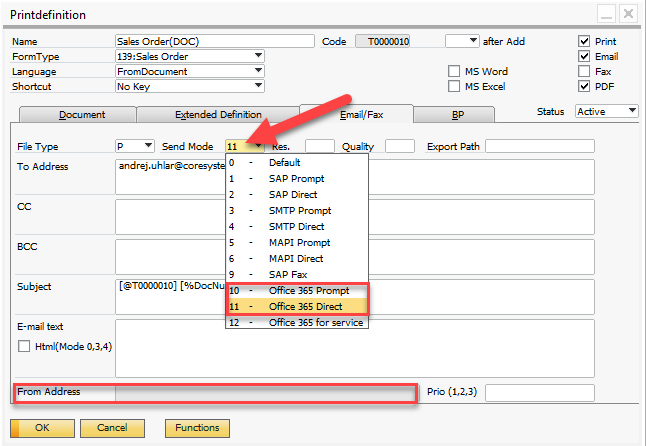Open the after Add dropdown
Viewport: 646px width, 446px height.
473,41
